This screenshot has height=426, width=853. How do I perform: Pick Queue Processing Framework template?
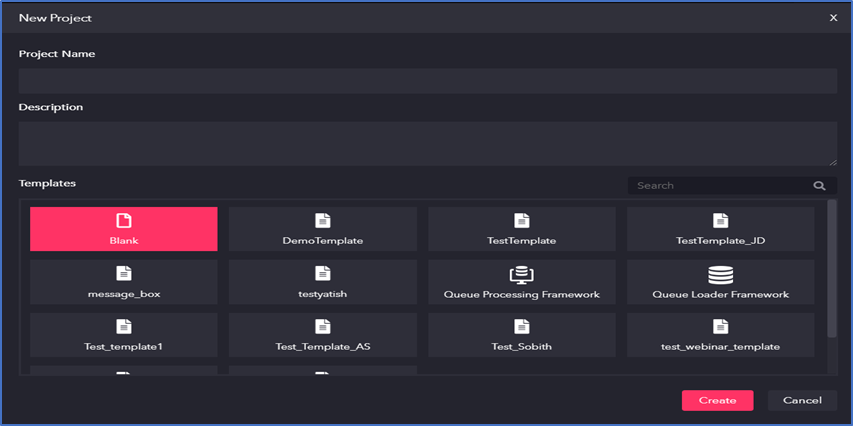(522, 282)
